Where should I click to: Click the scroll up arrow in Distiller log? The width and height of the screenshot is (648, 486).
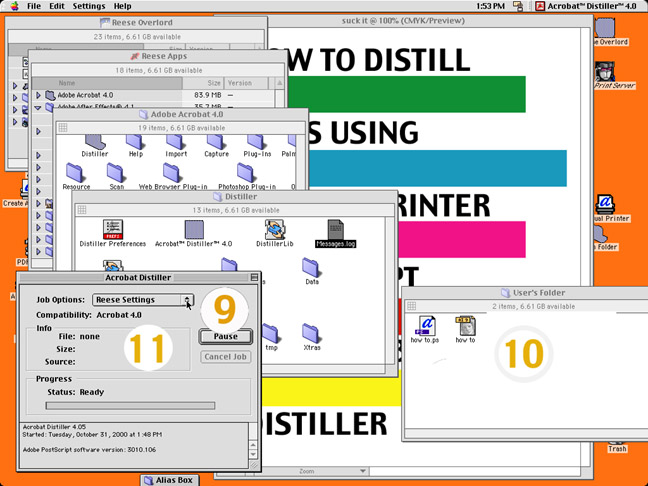254,446
